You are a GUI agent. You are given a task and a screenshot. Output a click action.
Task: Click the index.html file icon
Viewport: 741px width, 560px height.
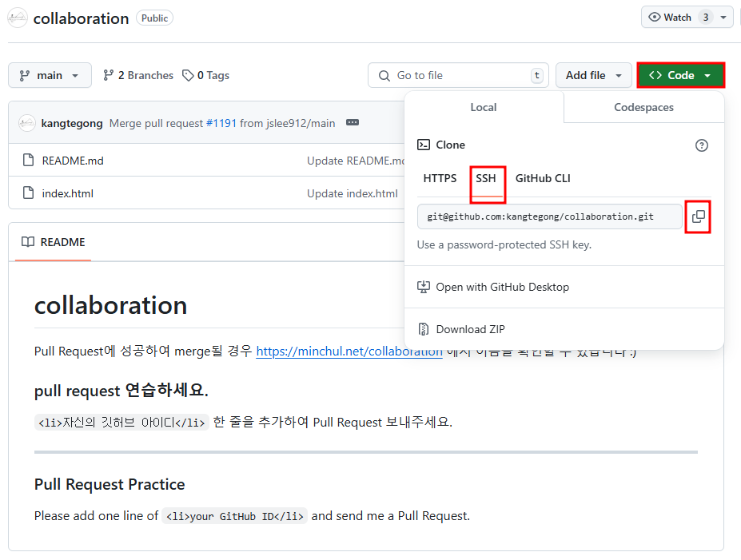[x=28, y=193]
